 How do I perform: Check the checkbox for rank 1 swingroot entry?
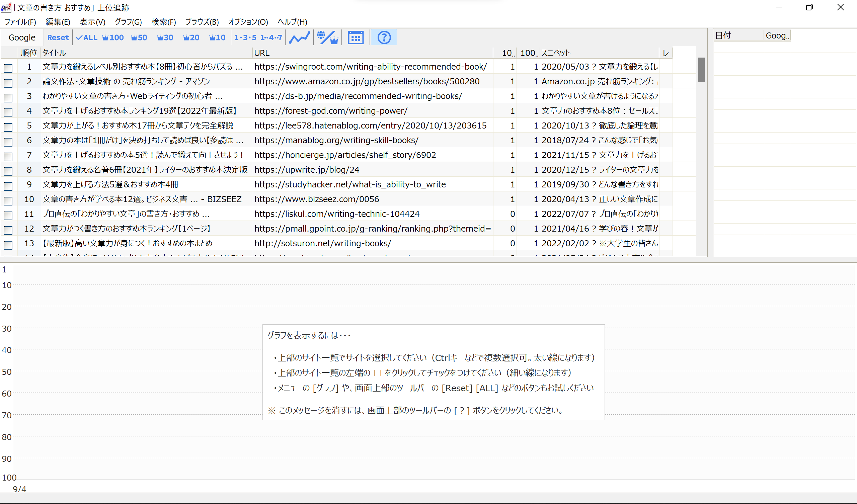point(8,69)
